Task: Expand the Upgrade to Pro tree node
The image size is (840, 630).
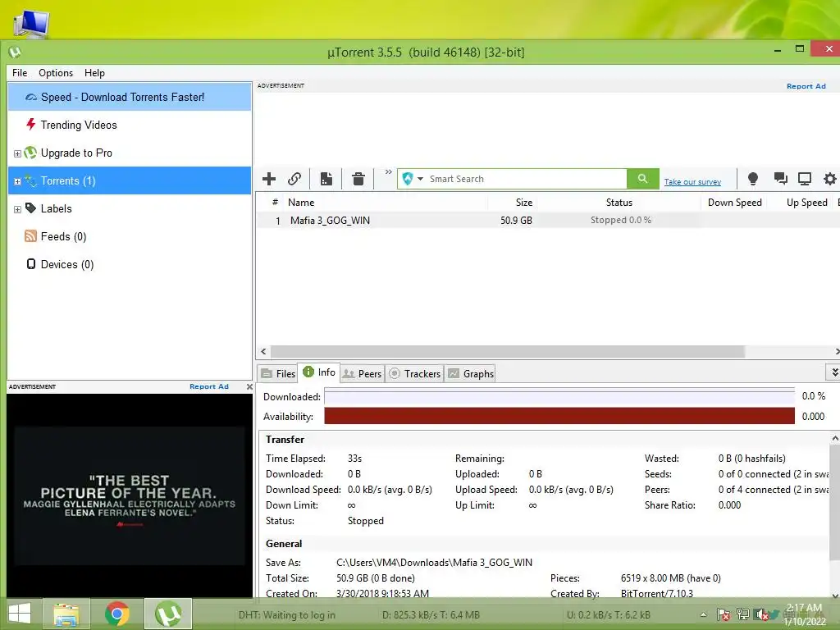Action: click(x=17, y=153)
